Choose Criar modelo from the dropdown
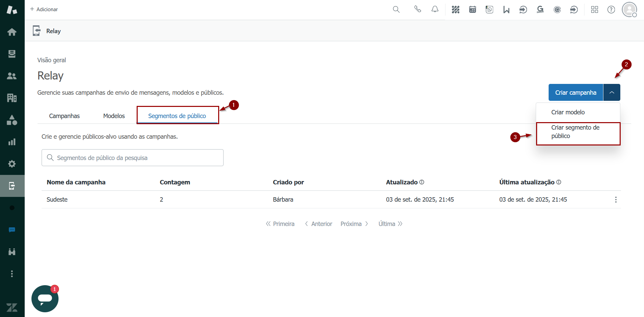Screen dimensions: 644x317 coord(568,112)
